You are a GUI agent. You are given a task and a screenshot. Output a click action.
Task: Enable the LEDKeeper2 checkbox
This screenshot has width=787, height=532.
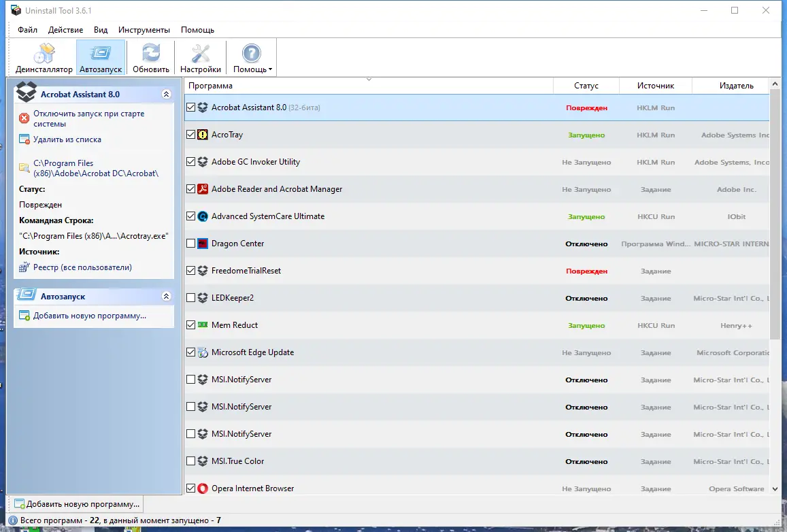[190, 297]
